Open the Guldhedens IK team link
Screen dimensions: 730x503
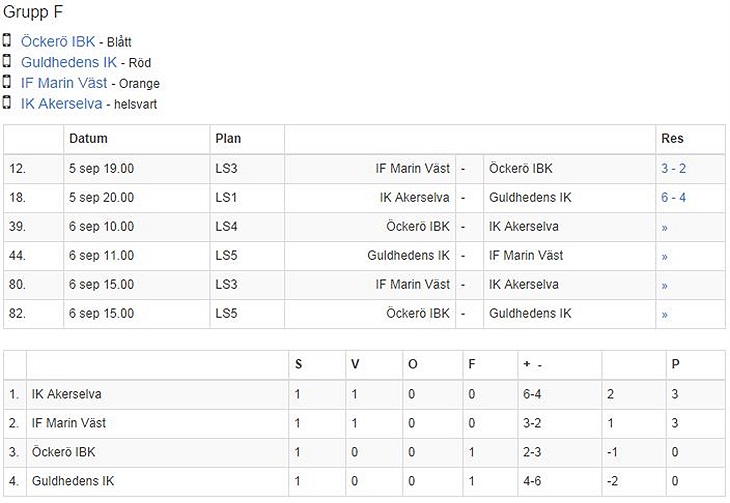tap(69, 62)
